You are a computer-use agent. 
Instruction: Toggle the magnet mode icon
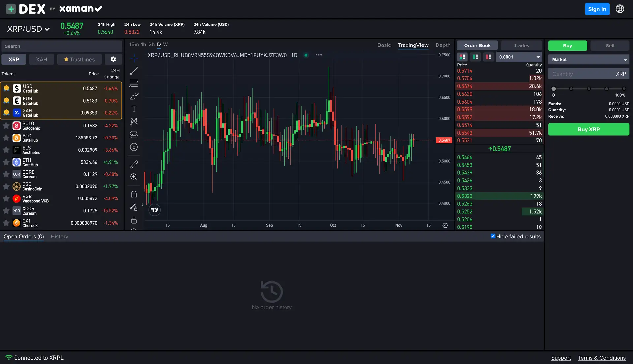tap(134, 194)
